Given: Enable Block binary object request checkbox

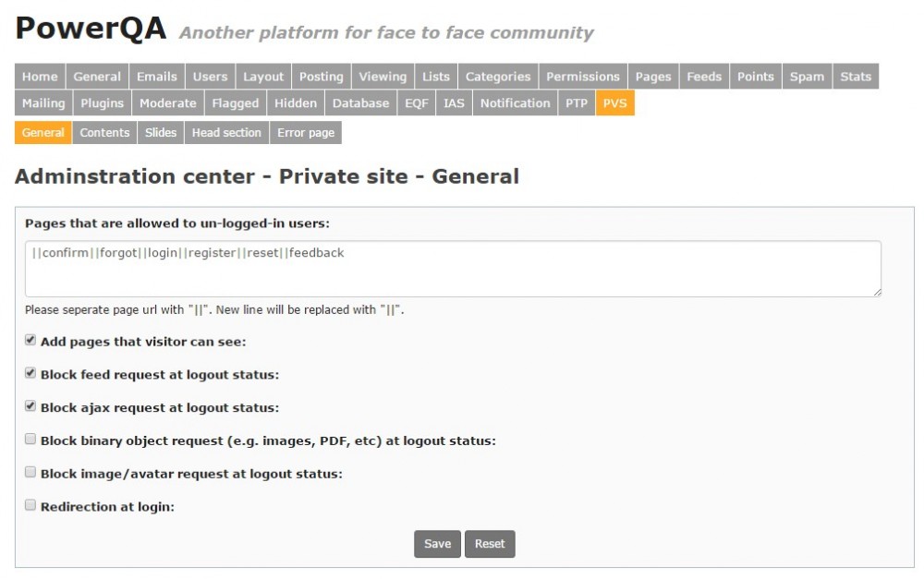Looking at the screenshot, I should click(x=30, y=440).
